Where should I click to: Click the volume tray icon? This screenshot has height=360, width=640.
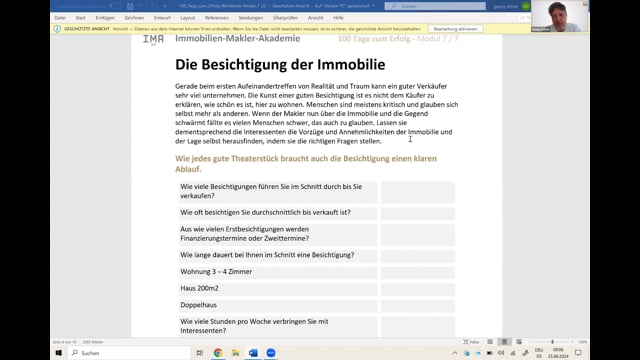tap(501, 353)
